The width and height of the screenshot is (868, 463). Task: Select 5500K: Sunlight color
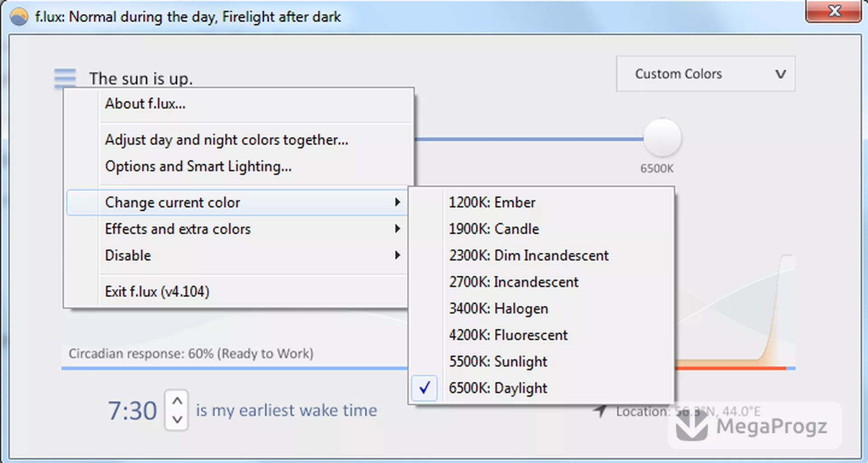[542, 361]
